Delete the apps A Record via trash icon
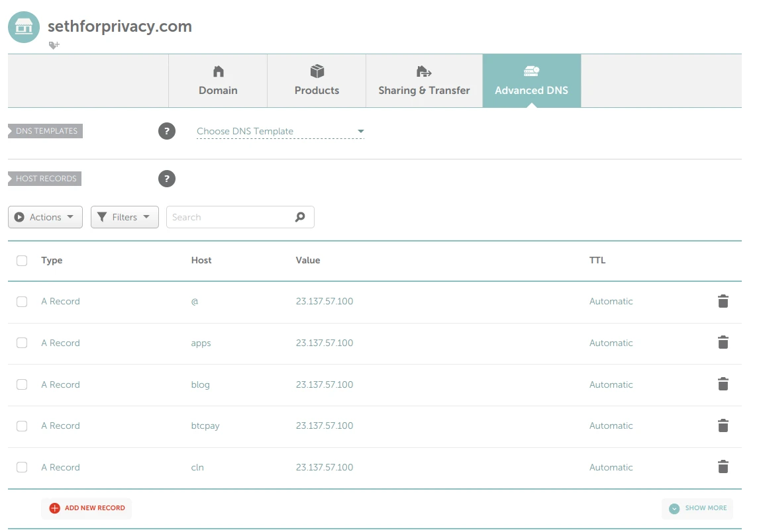 723,343
